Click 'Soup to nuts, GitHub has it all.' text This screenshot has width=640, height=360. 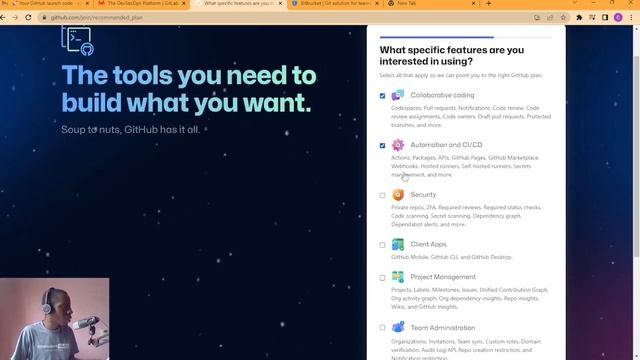point(130,129)
